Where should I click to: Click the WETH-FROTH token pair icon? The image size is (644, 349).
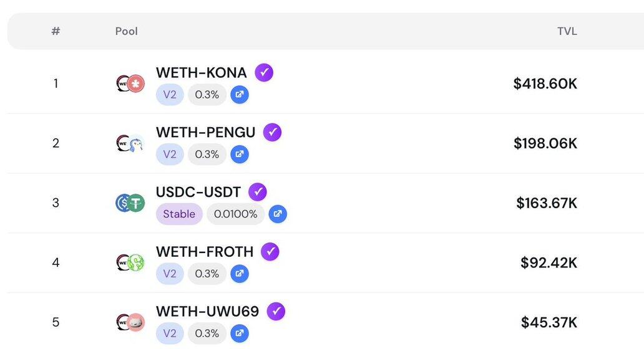click(130, 262)
